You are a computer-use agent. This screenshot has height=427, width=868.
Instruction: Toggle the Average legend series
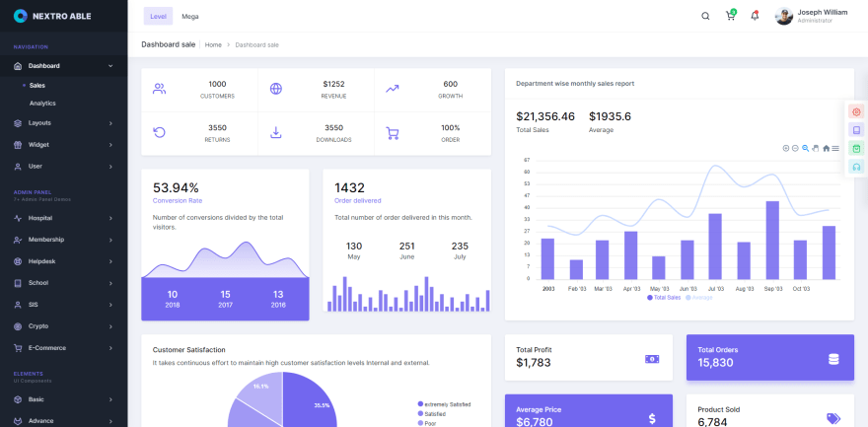click(x=699, y=298)
